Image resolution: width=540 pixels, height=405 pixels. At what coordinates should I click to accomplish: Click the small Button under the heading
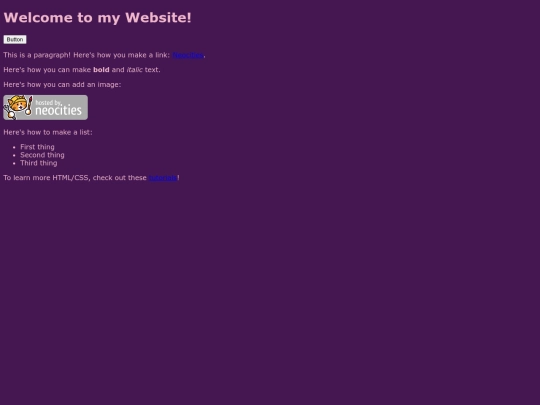click(15, 40)
